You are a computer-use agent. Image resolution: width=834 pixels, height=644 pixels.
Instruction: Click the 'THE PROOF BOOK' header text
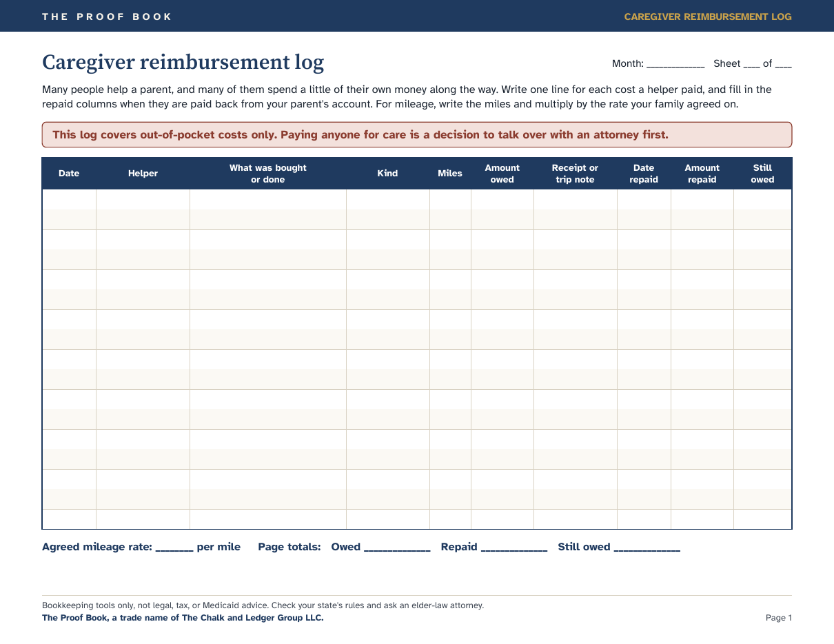pyautogui.click(x=107, y=17)
